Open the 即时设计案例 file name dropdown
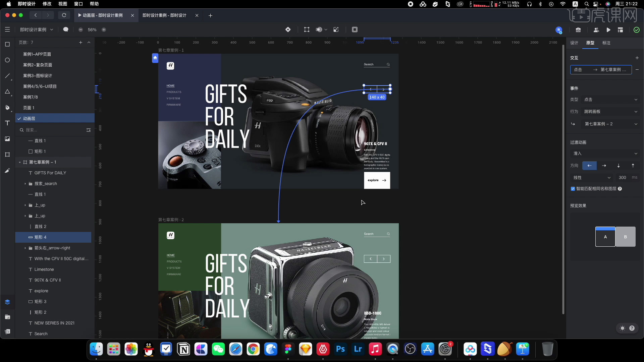This screenshot has width=644, height=362. (x=37, y=29)
